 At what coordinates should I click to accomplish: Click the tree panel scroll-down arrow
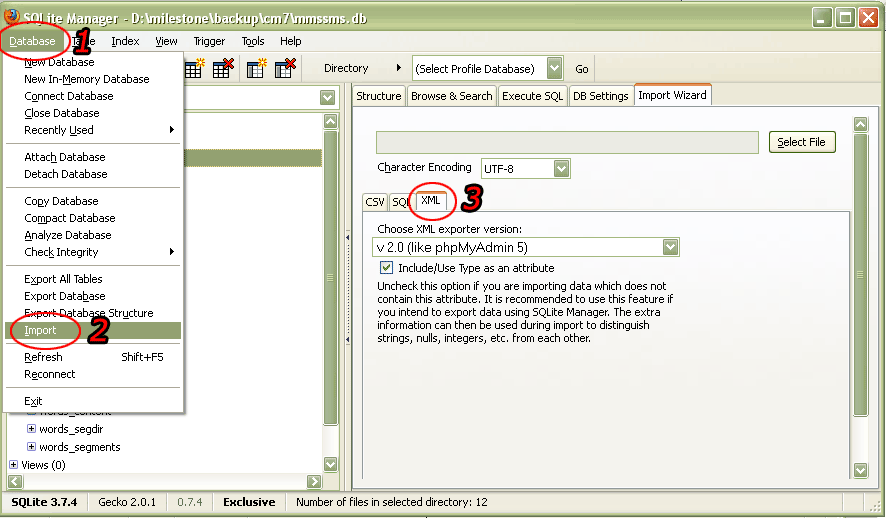point(331,464)
